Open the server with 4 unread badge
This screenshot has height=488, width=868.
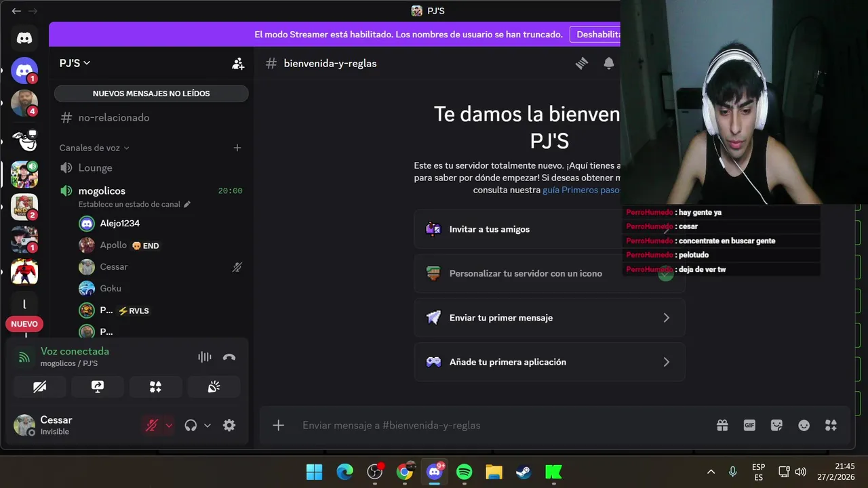point(24,103)
